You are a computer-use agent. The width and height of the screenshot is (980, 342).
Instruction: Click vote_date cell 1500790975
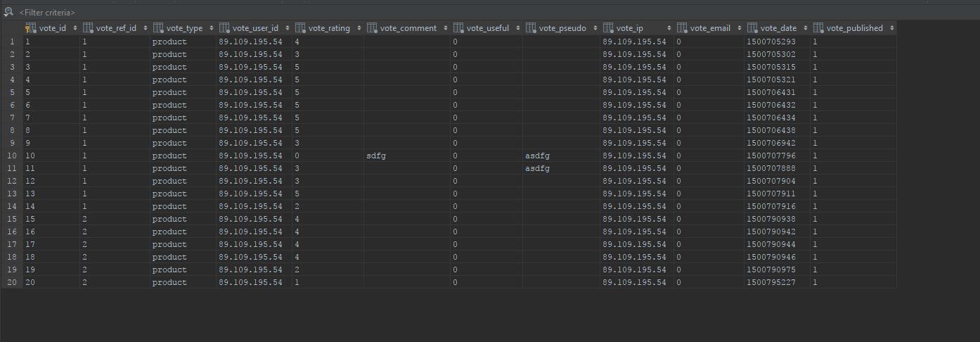coord(777,270)
